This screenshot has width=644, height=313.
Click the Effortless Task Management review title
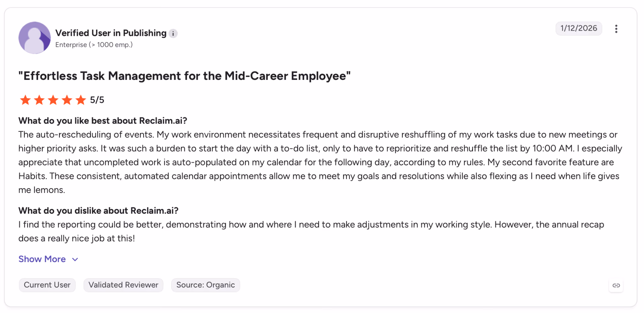[x=185, y=76]
